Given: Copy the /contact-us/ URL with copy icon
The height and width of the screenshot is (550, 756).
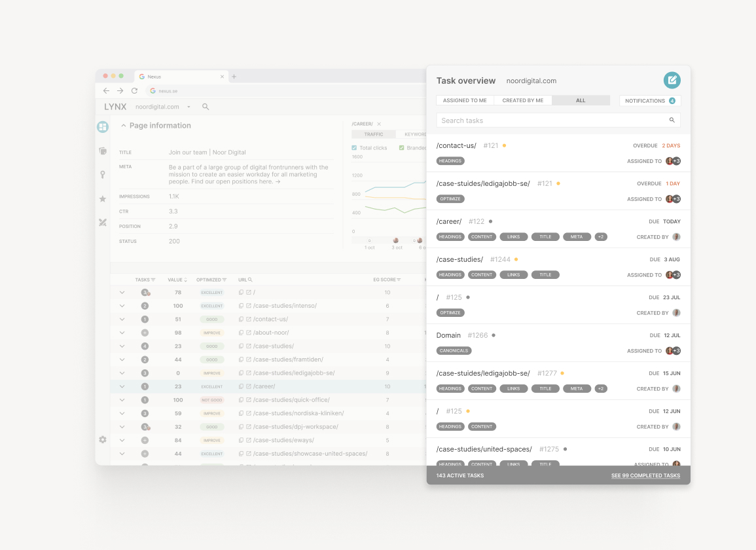Looking at the screenshot, I should pos(241,320).
